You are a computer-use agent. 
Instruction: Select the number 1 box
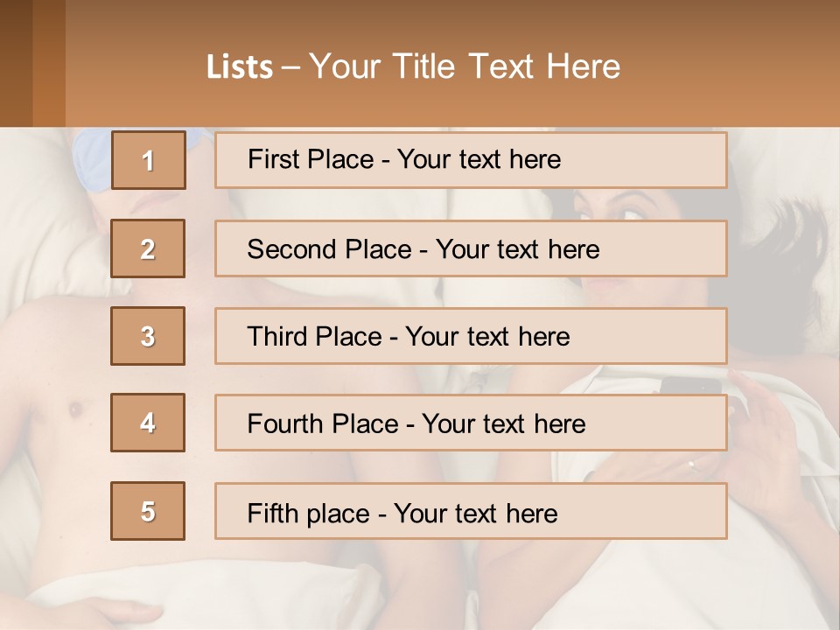[x=148, y=160]
